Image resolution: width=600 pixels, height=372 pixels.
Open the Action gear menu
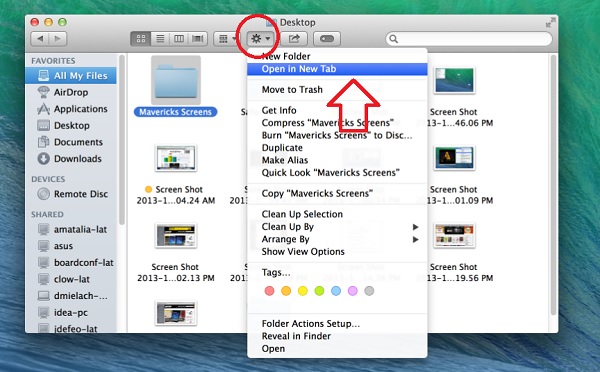[x=261, y=39]
